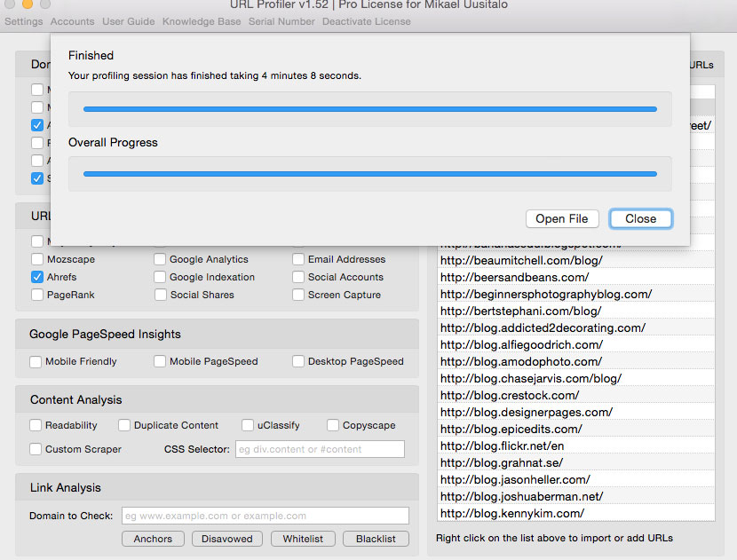The height and width of the screenshot is (560, 737).
Task: Click the Open File button
Action: click(x=562, y=218)
